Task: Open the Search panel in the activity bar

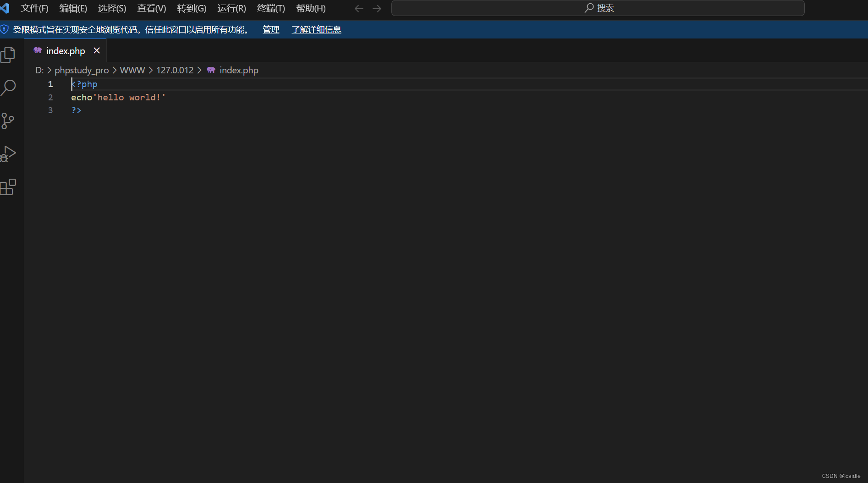Action: [x=9, y=88]
